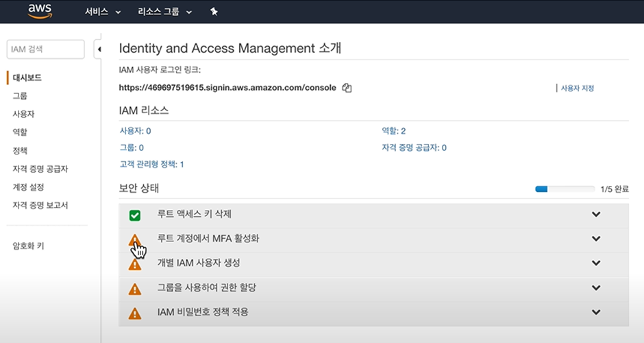This screenshot has width=644, height=343.
Task: Click the AWS logo home icon
Action: (x=40, y=11)
